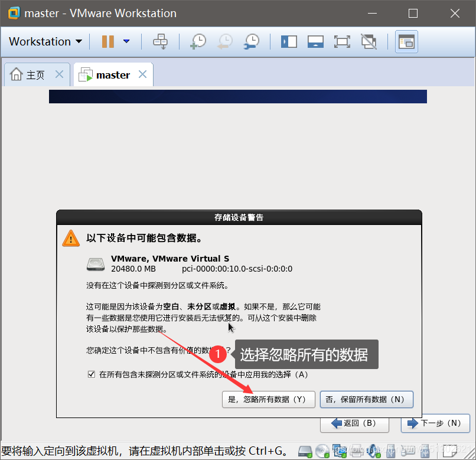
Task: Maximize the VMware Workstation window
Action: 413,14
